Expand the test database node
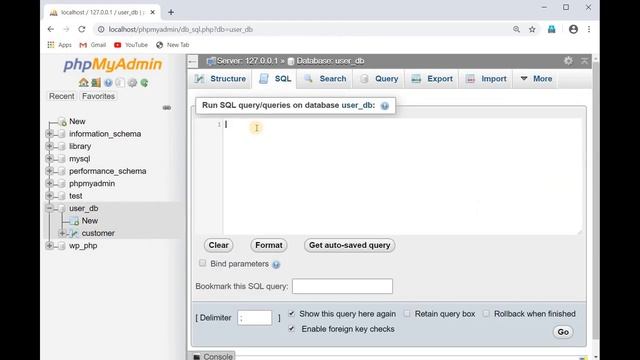This screenshot has width=640, height=360. (49, 196)
